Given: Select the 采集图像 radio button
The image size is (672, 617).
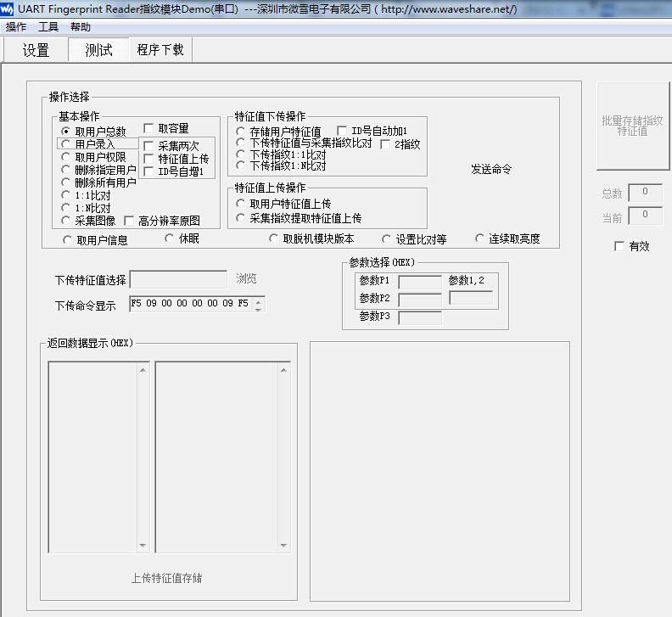Looking at the screenshot, I should 65,221.
